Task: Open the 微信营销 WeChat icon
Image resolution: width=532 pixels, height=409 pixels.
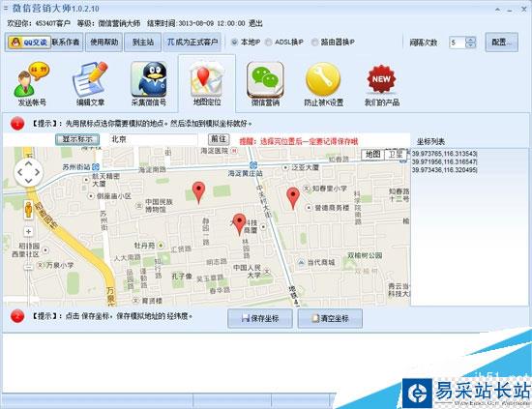Action: click(x=265, y=84)
